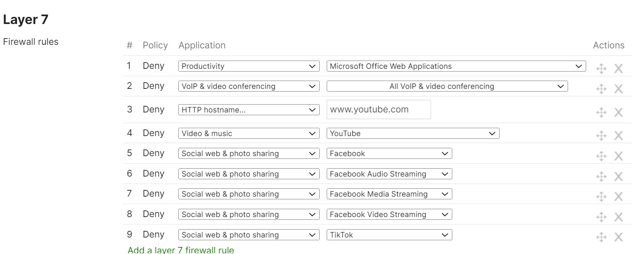Click the move handle for TikTok rule
The height and width of the screenshot is (254, 644).
click(x=601, y=237)
